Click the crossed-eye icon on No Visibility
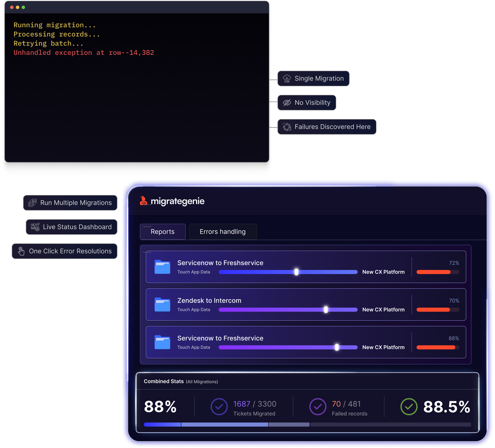 click(x=287, y=103)
